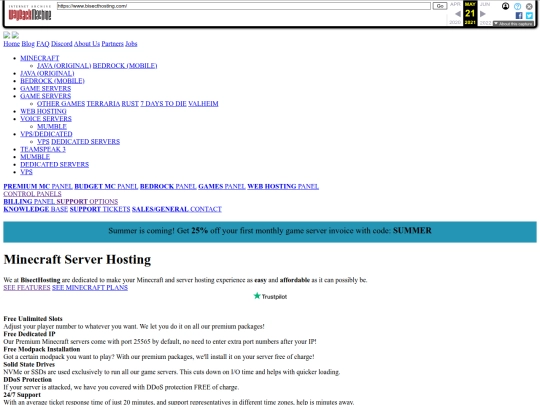Screen dimensions: 540x405
Task: Open the TERRARIA link
Action: [103, 104]
